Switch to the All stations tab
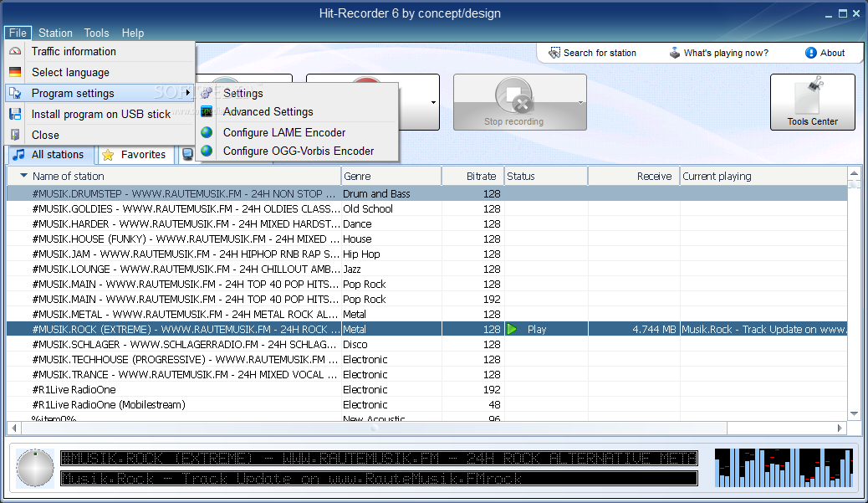The width and height of the screenshot is (868, 503). point(50,155)
